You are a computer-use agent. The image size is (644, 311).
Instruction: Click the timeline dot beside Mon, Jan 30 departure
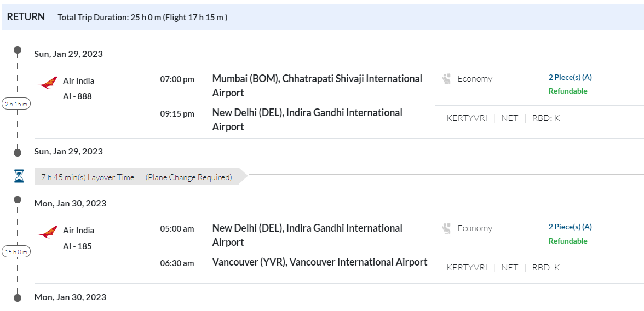pos(18,199)
